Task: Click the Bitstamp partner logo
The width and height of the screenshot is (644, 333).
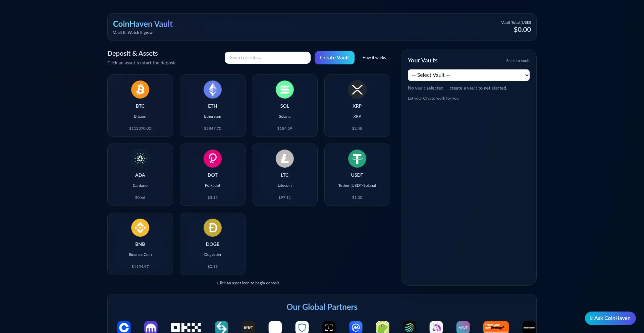Action: tap(222, 327)
